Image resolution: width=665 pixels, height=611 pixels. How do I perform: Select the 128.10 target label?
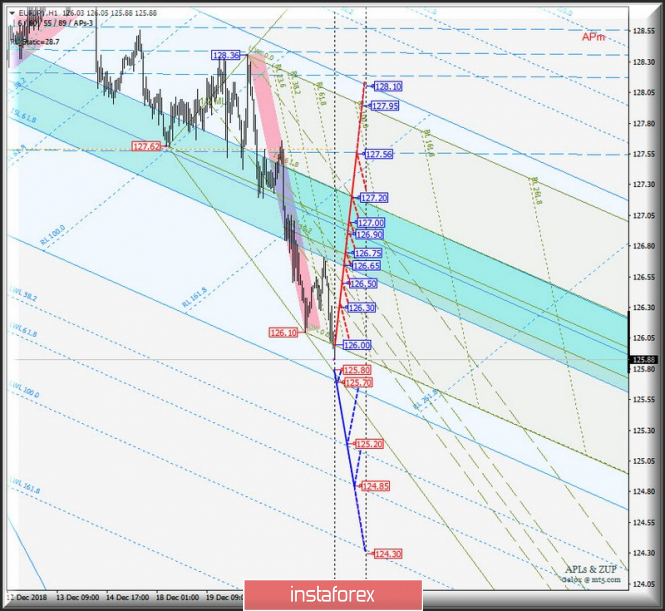(x=388, y=86)
